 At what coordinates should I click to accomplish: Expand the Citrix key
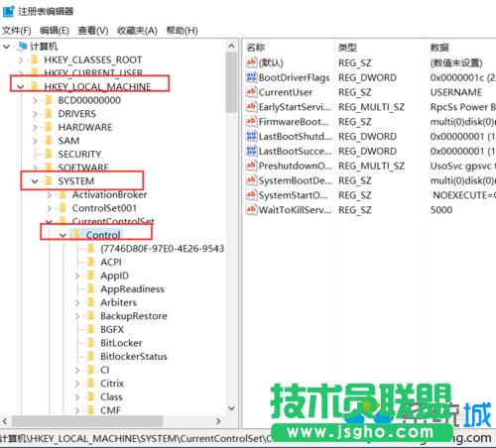click(x=77, y=384)
